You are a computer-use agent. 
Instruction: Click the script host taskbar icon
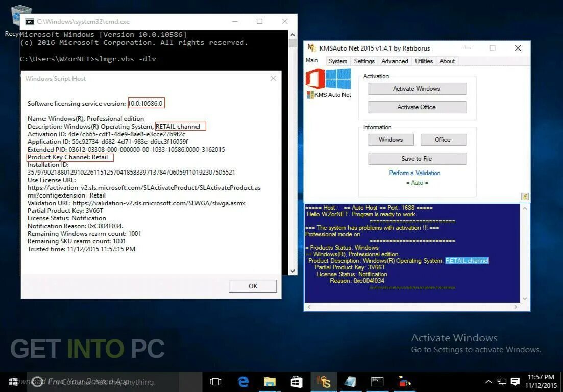(350, 382)
